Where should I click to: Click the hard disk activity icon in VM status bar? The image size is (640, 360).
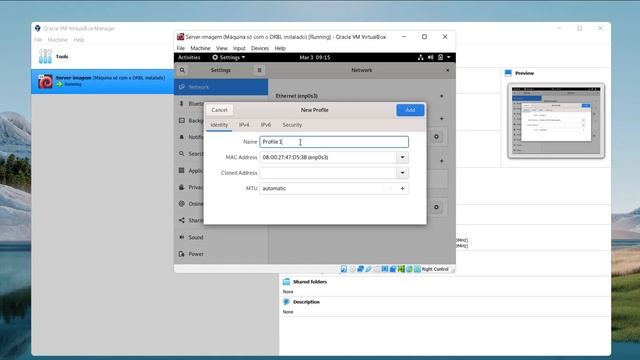point(344,269)
